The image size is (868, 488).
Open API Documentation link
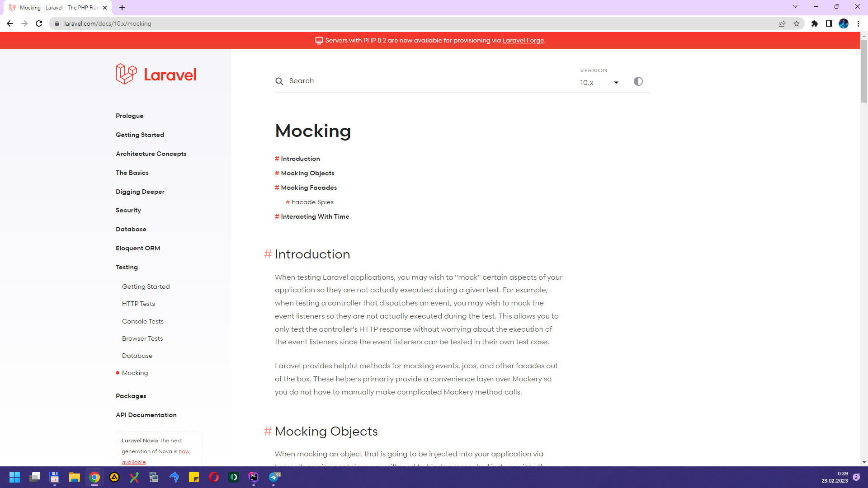point(146,415)
